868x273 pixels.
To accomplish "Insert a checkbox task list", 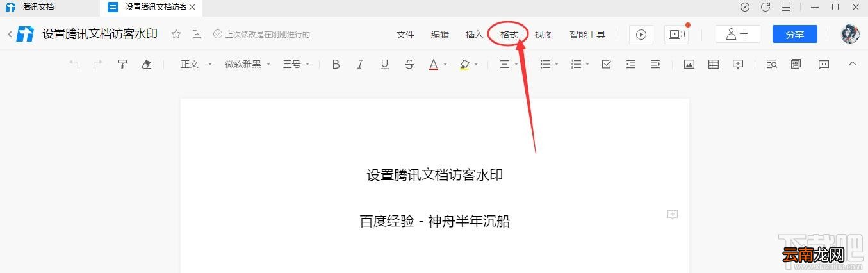I will click(607, 64).
